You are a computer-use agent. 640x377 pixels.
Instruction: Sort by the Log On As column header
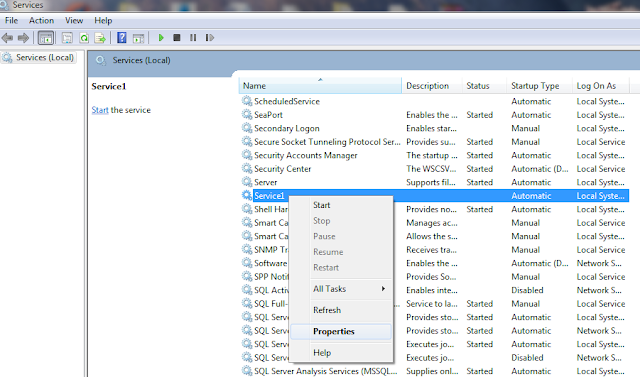coord(601,86)
